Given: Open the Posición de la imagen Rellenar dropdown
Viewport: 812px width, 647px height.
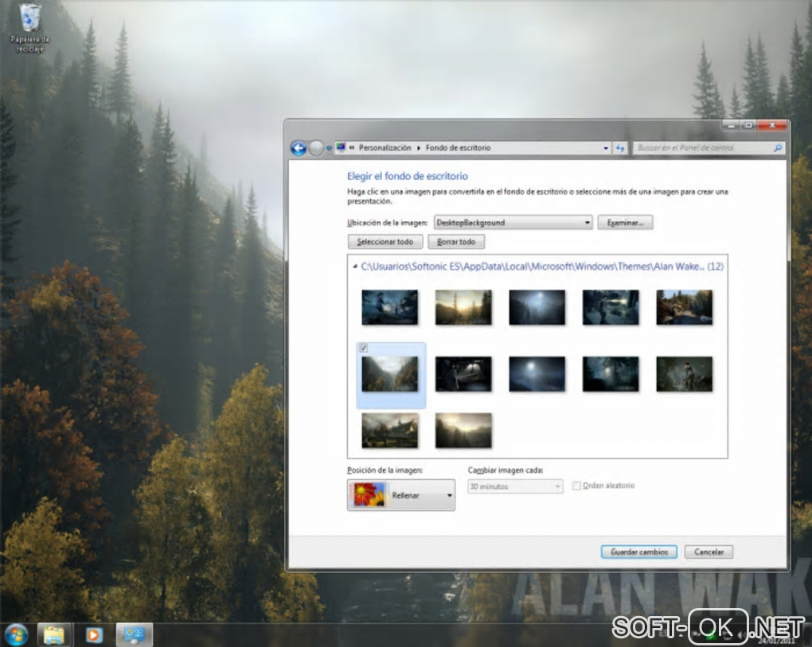Looking at the screenshot, I should (401, 495).
